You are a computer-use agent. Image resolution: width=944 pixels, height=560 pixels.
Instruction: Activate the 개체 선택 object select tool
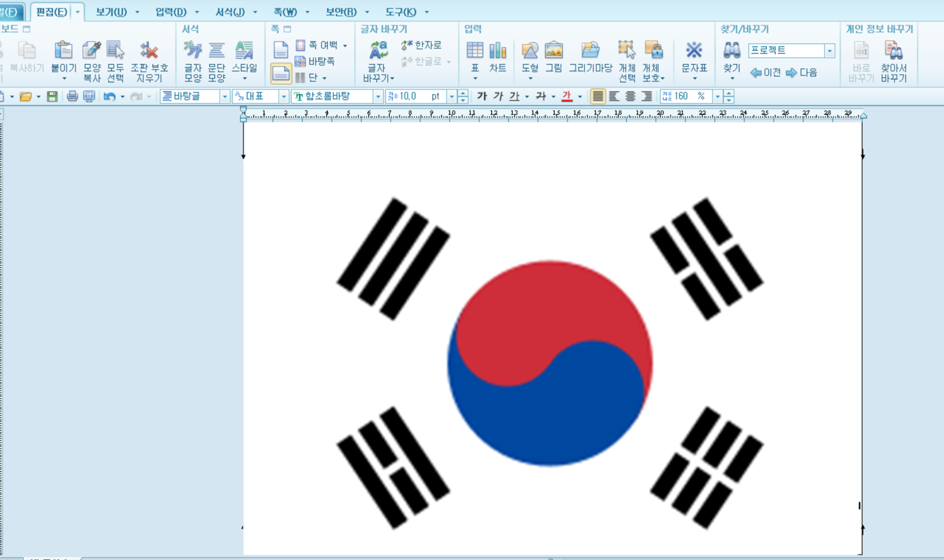click(626, 51)
